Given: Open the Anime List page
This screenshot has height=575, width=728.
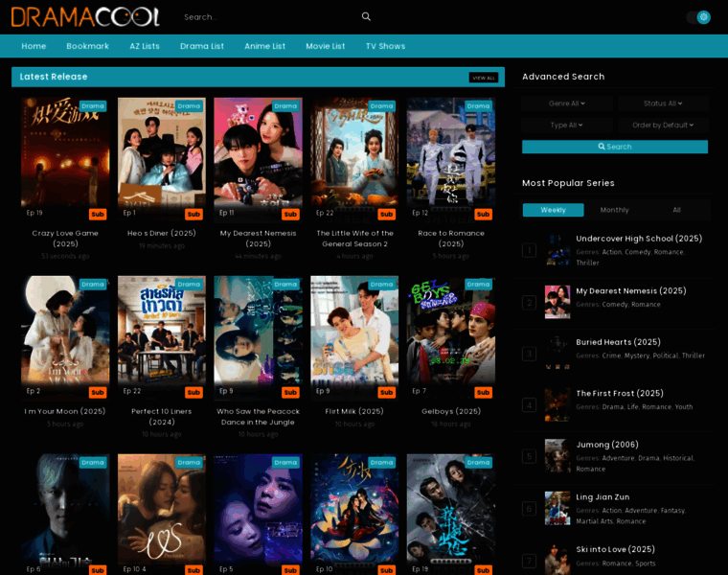Looking at the screenshot, I should coord(264,46).
